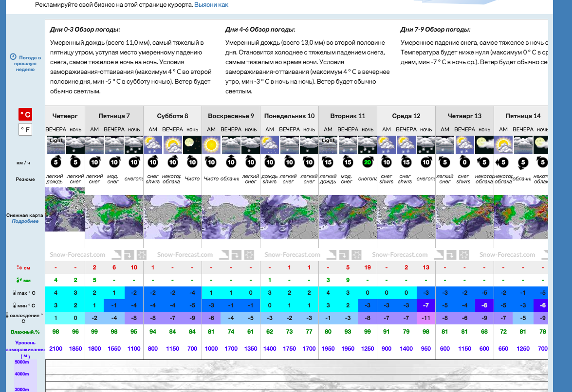This screenshot has height=392, width=572.
Task: Click the wind 10 icon for Monday 10 AM
Action: 270,162
